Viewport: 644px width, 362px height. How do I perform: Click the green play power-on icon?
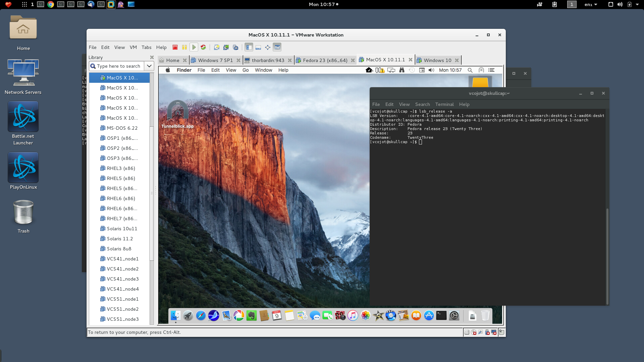[194, 47]
